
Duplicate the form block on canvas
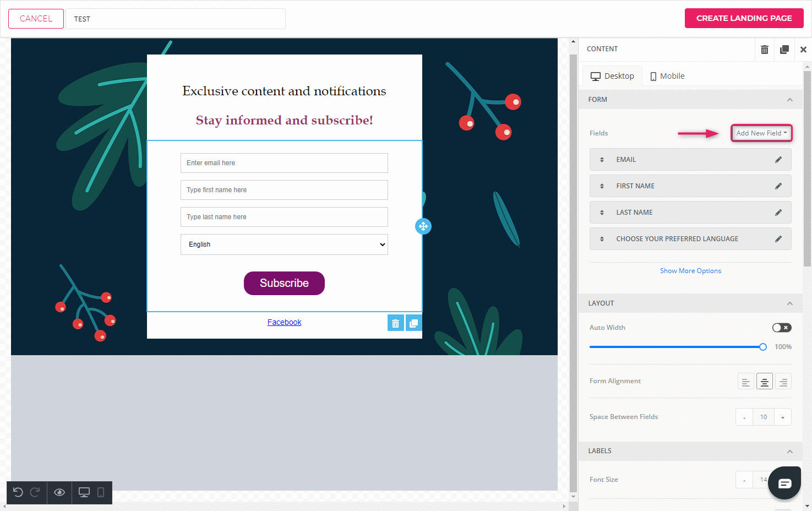coord(414,323)
